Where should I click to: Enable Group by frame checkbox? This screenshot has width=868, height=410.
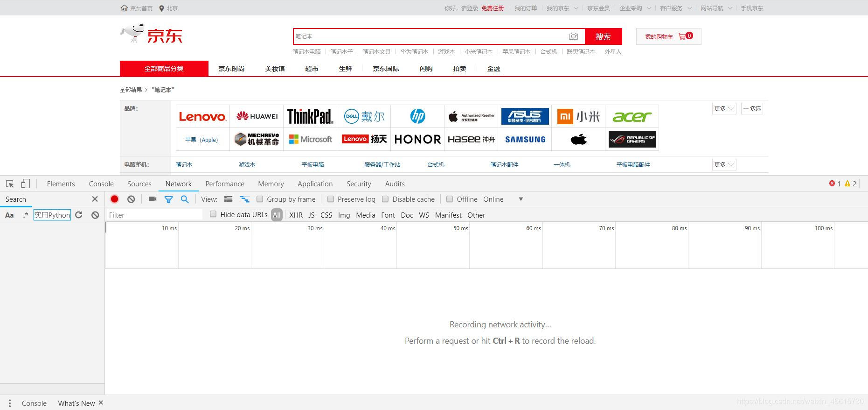(x=260, y=199)
